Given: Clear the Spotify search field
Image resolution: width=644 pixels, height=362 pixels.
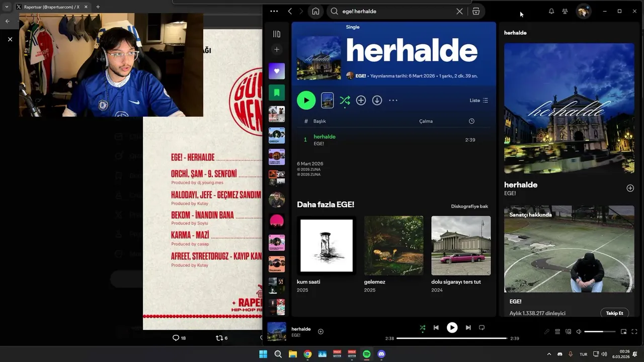Looking at the screenshot, I should pos(459,11).
